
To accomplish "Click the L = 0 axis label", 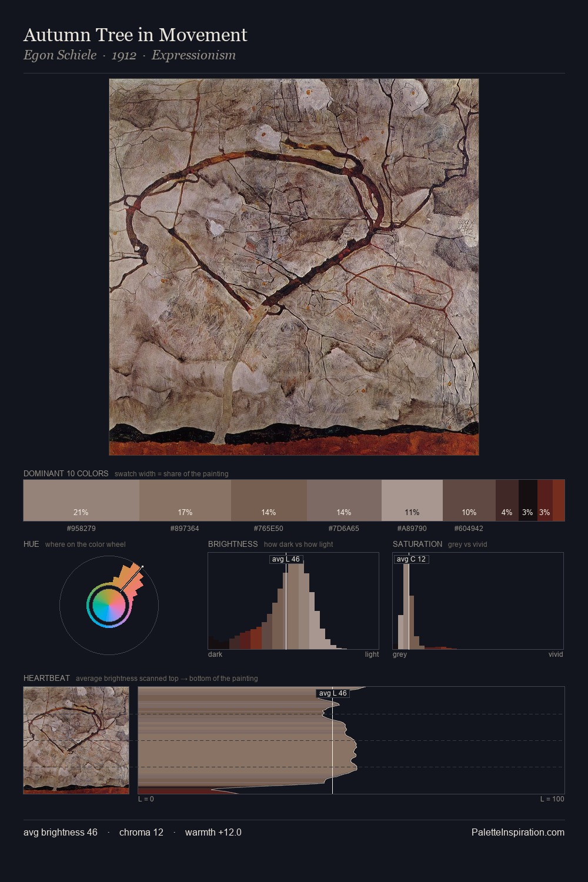I will tap(146, 799).
